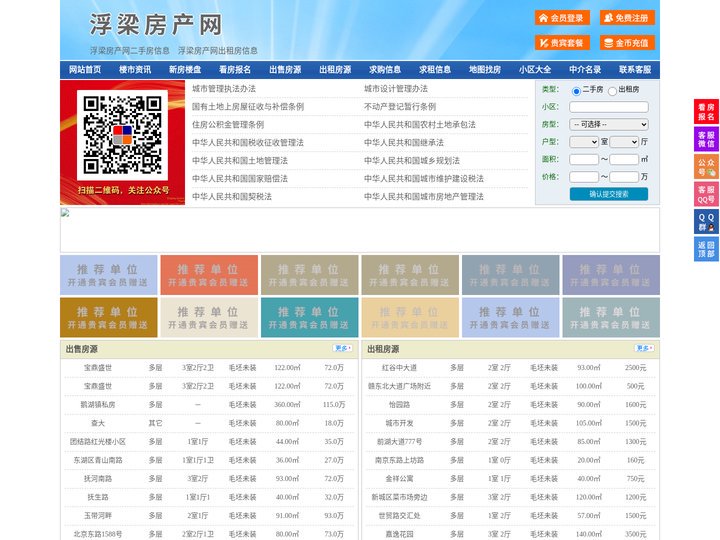720x540 pixels.
Task: Go to 网站首页 in navigation
Action: (x=85, y=70)
